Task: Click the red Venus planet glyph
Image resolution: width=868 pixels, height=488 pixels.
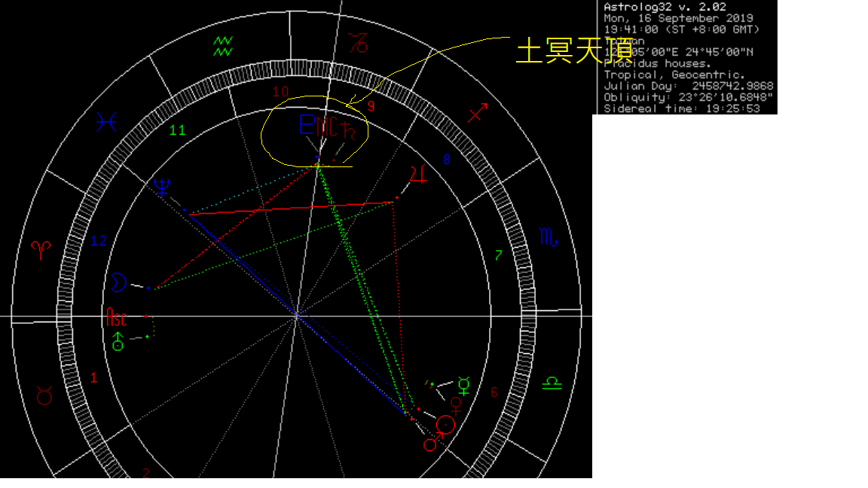Action: pyautogui.click(x=456, y=406)
